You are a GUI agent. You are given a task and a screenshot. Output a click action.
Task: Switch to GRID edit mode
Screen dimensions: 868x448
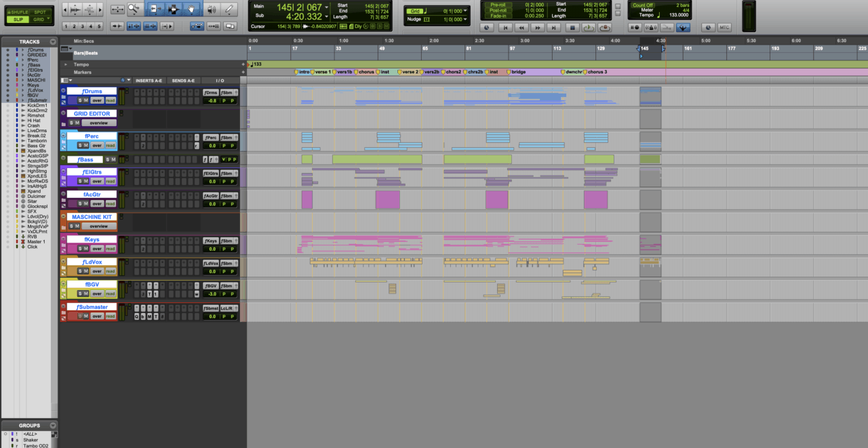tap(39, 20)
